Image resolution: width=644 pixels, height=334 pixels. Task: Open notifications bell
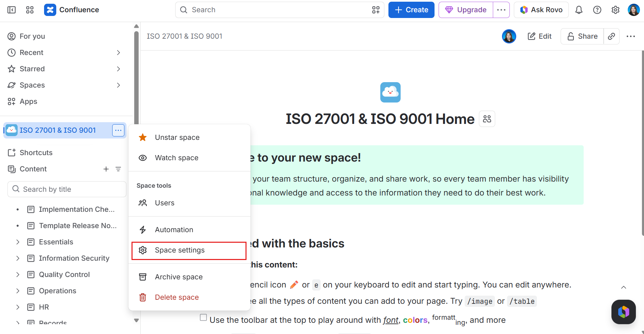(x=579, y=10)
